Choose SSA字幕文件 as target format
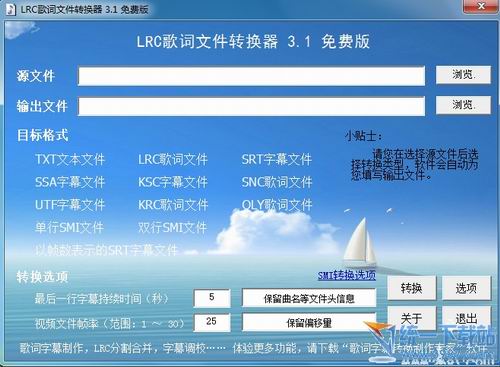This screenshot has width=500, height=367. (70, 182)
